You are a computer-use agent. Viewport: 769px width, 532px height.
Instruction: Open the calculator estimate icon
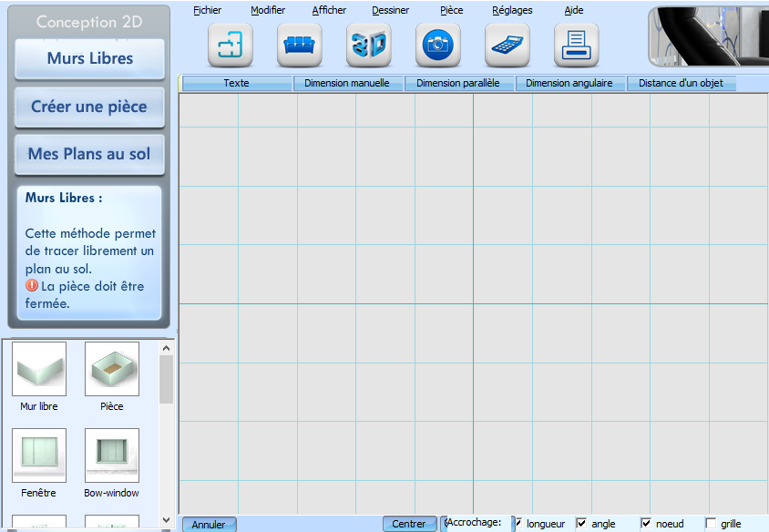[508, 46]
